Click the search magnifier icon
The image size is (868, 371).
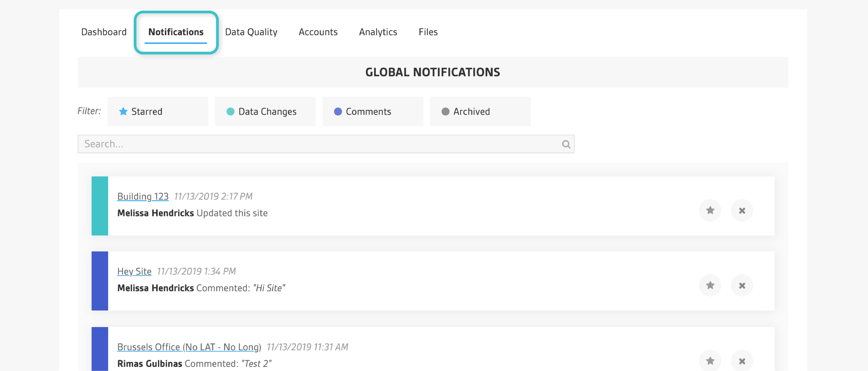(x=566, y=144)
